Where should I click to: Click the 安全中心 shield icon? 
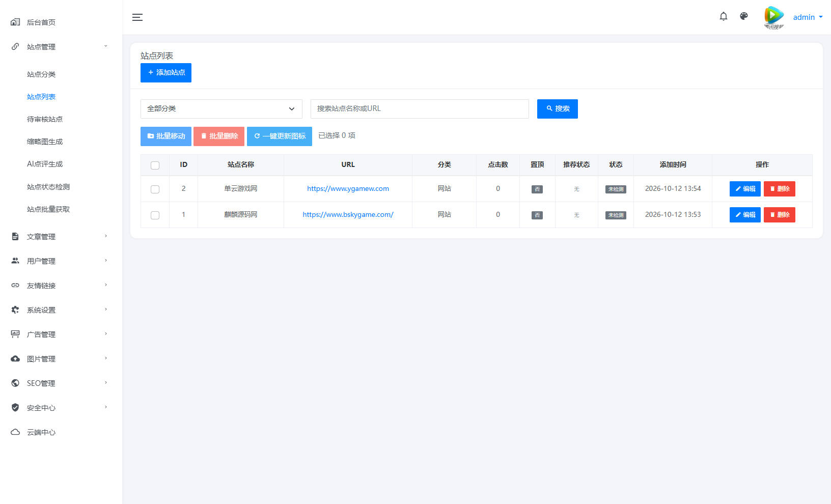pos(15,407)
